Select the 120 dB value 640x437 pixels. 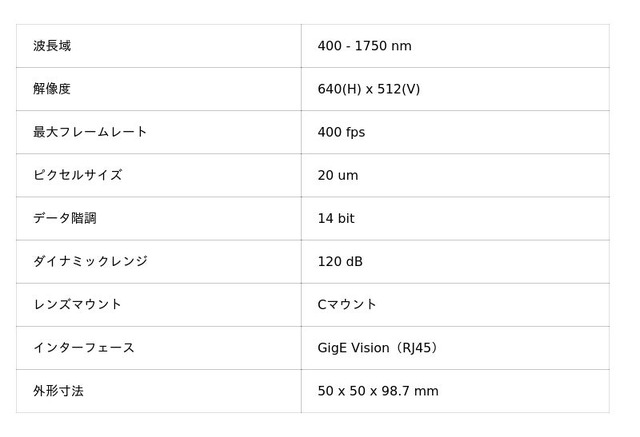[340, 261]
